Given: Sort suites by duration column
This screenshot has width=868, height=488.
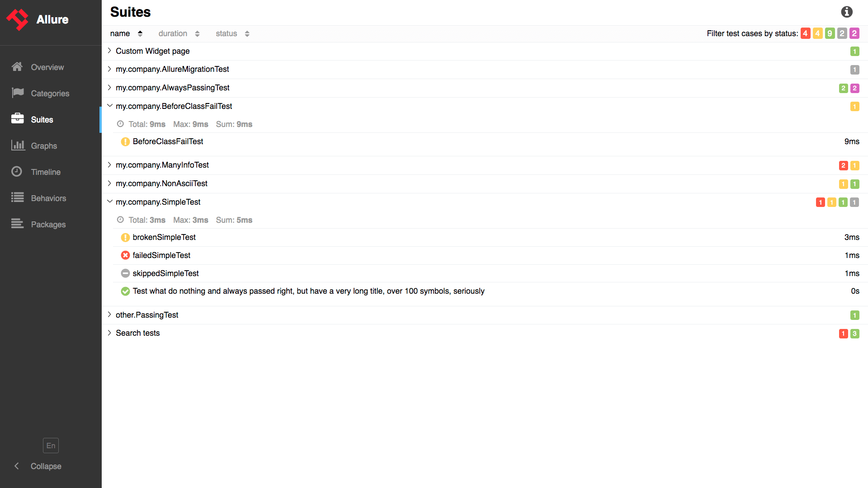Looking at the screenshot, I should click(x=178, y=33).
